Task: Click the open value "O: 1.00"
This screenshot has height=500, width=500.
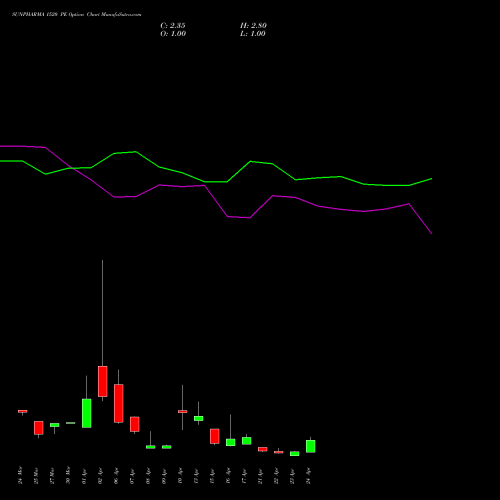Action: [173, 34]
